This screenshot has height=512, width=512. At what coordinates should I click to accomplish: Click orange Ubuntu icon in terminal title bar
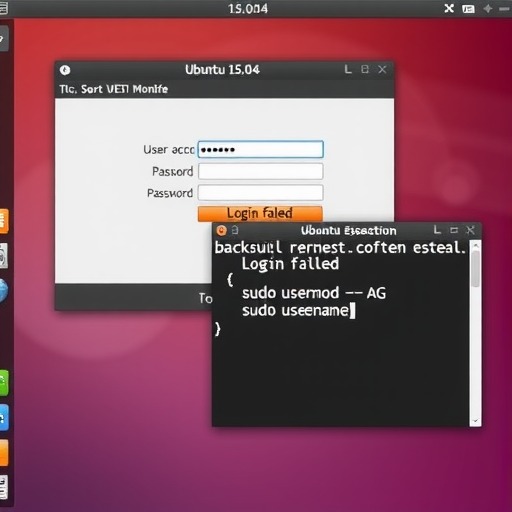[221, 230]
